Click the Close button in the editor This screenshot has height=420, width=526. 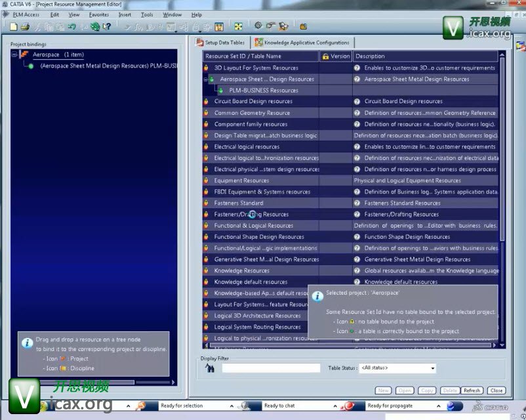(496, 390)
